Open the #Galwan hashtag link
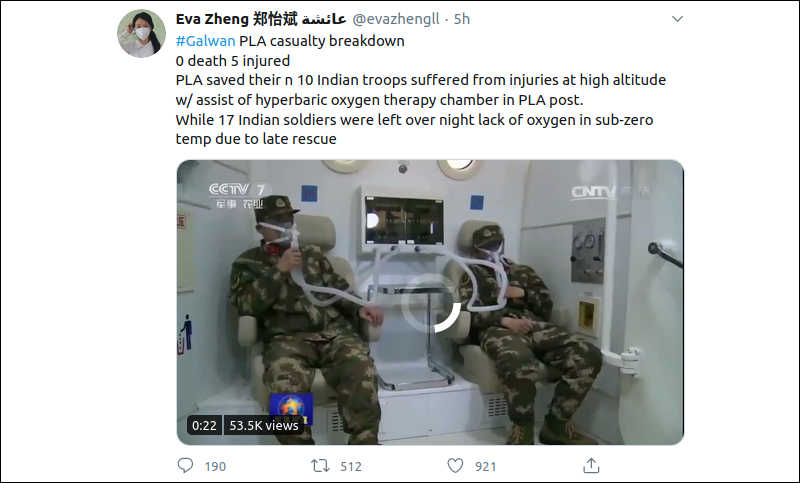 pyautogui.click(x=205, y=41)
